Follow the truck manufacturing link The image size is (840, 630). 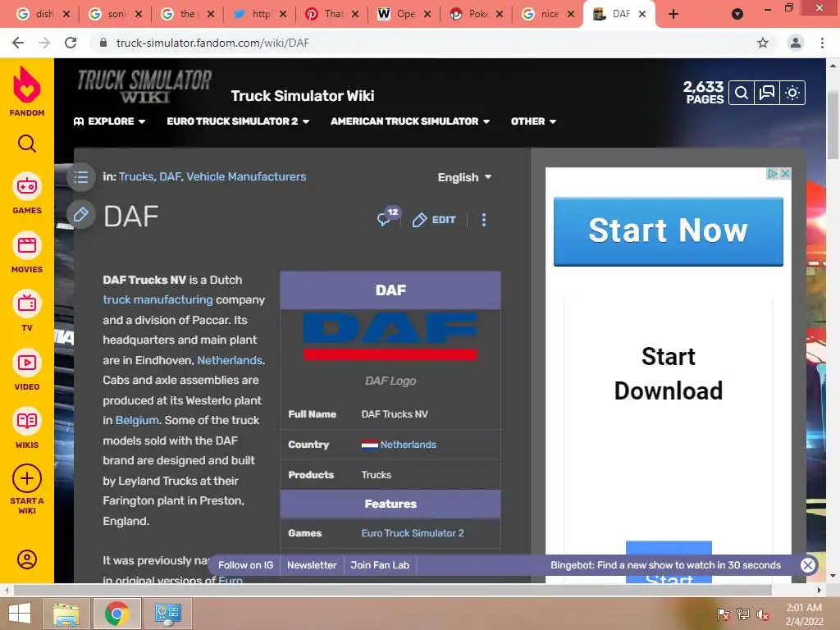click(x=157, y=299)
